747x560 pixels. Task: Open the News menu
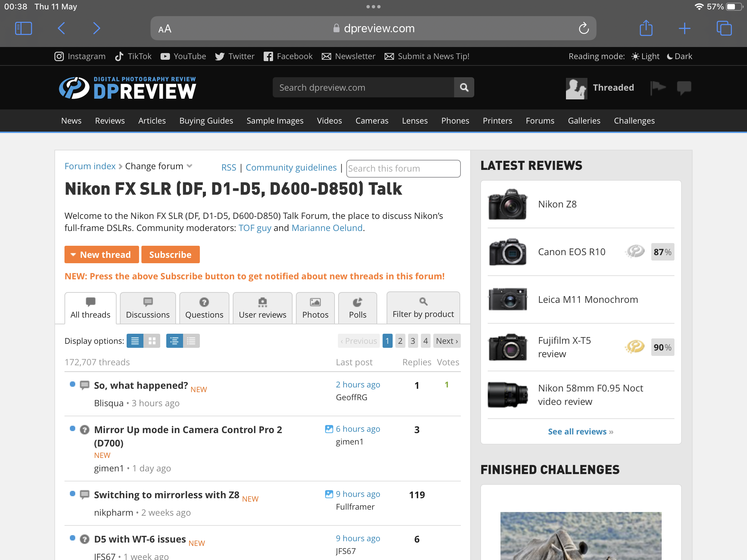coord(71,121)
